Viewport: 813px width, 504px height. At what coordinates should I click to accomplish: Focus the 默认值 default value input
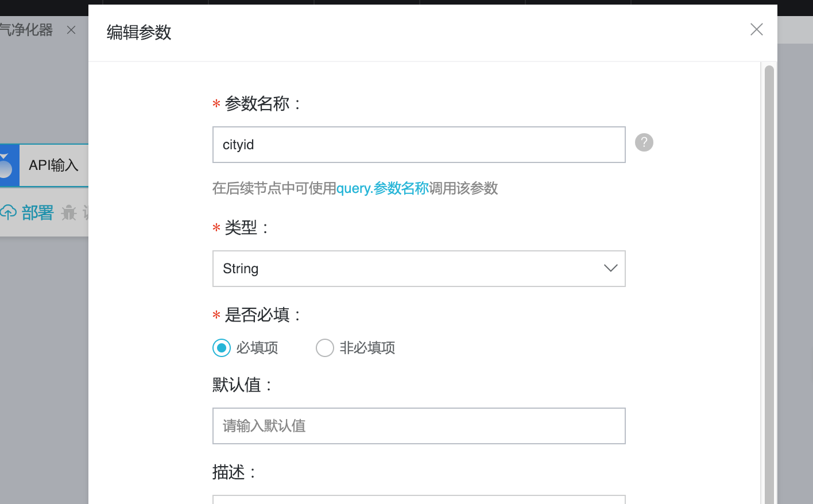point(419,426)
